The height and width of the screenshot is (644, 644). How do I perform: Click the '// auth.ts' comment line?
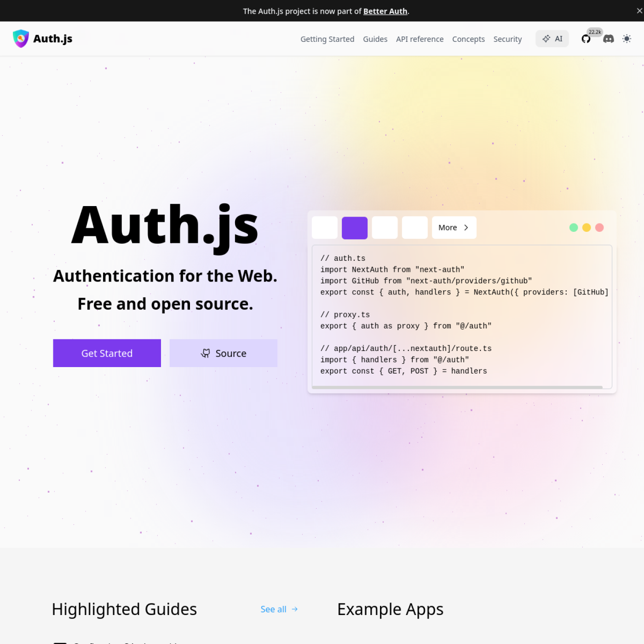pyautogui.click(x=343, y=259)
